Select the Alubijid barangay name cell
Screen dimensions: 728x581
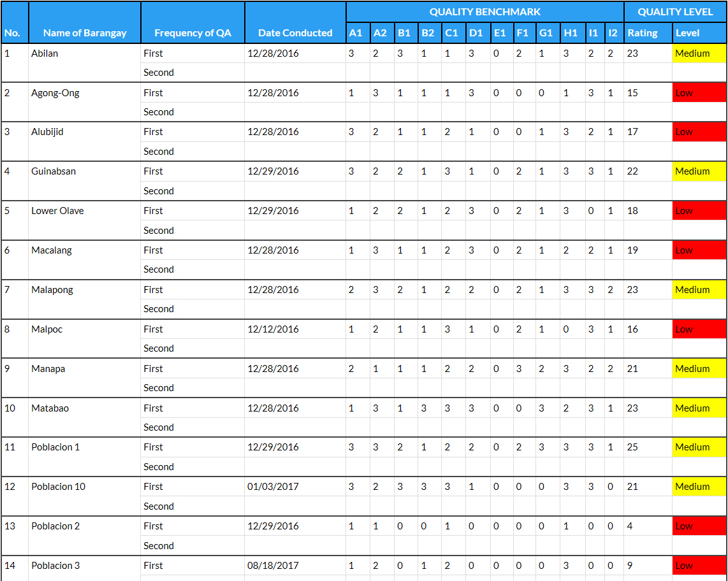(85, 141)
